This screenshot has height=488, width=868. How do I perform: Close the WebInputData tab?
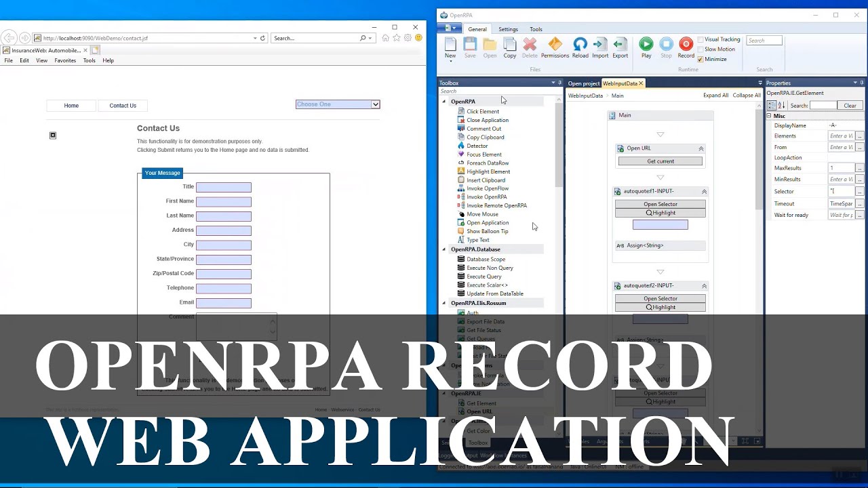[x=641, y=83]
